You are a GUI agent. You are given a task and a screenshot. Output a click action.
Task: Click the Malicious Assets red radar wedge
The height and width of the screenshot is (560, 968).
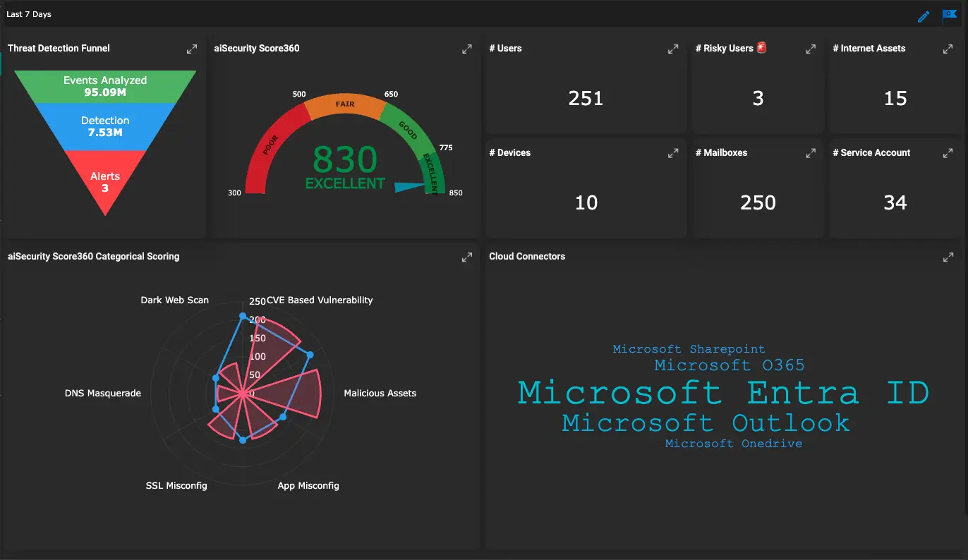[x=293, y=394]
